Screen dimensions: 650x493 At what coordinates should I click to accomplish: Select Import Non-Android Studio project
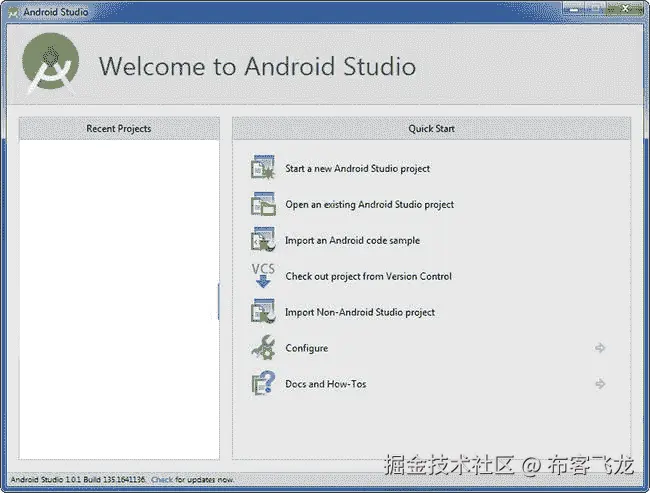[360, 312]
